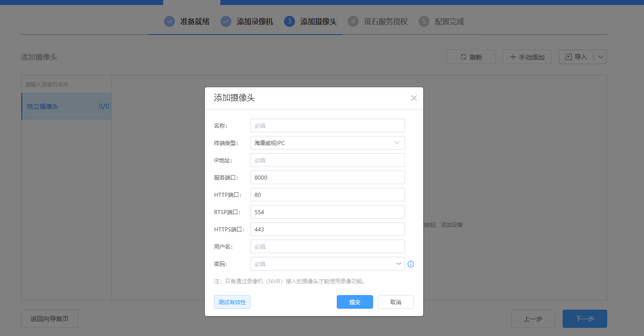Close the 添加摄像头 dialog with X
Screen dimensions: 644x336
[414, 98]
